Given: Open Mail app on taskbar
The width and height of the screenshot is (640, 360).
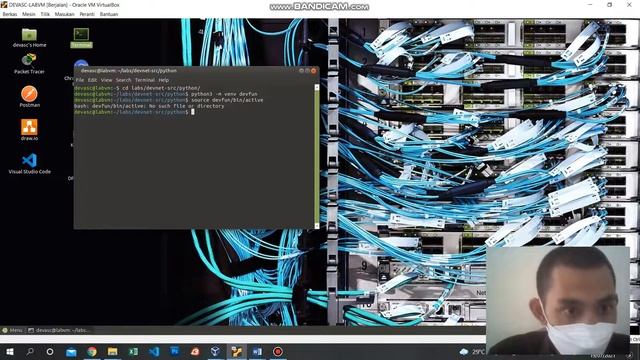Looking at the screenshot, I should coord(71,351).
